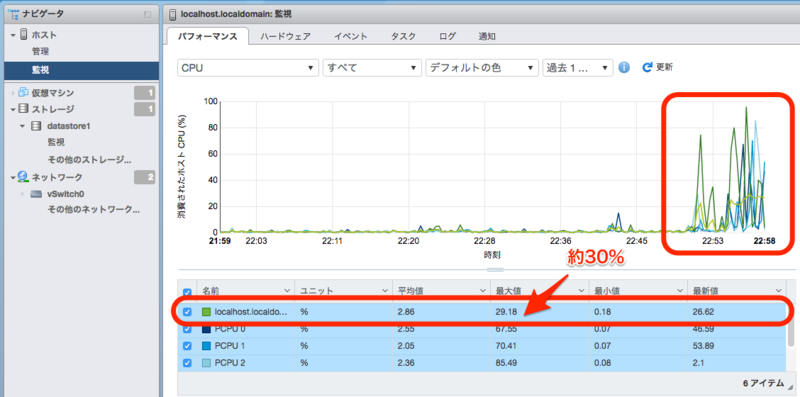Click the blue PCPU 1 color swatch
The image size is (800, 397).
pyautogui.click(x=206, y=346)
